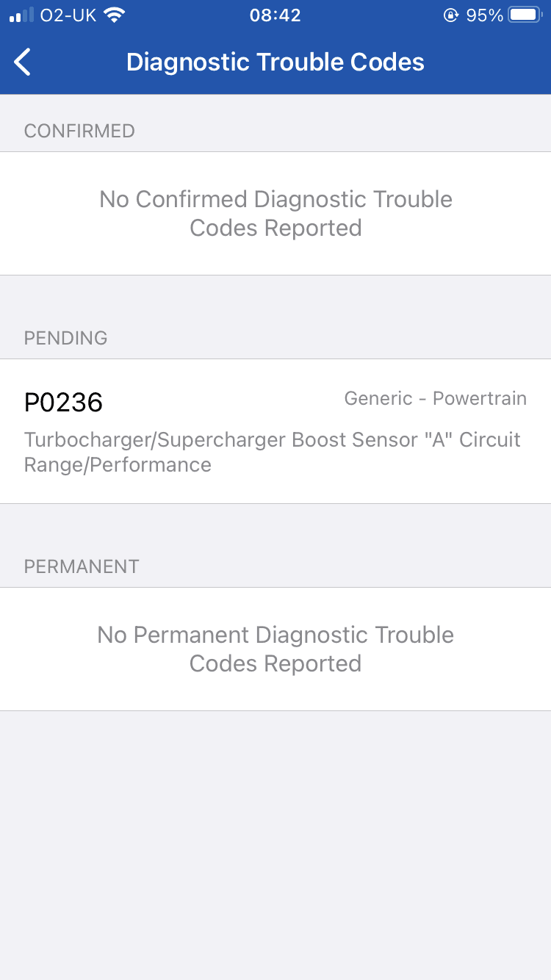Tap the Diagnostic Trouble Codes title
Screen dimensions: 551x980
275,62
